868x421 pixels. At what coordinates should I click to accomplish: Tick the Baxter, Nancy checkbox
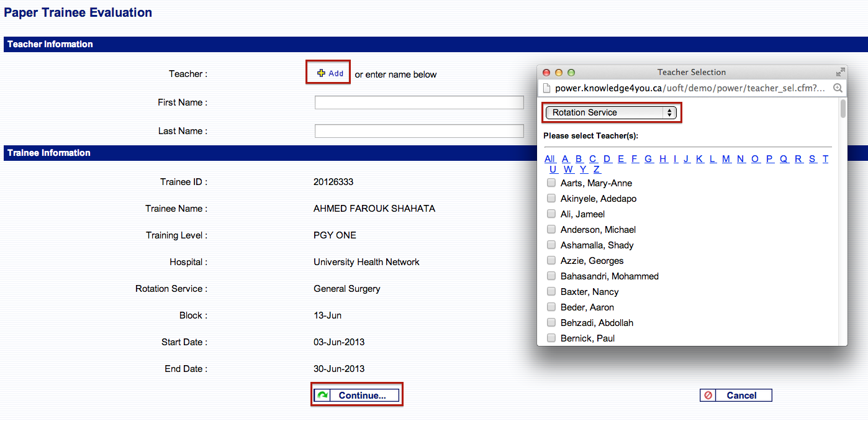click(x=551, y=292)
